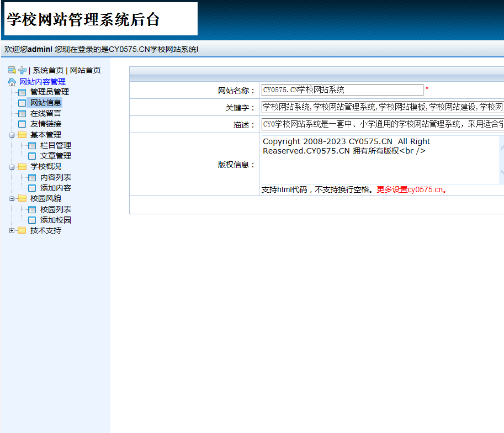
Task: Focus the 关键字 input field
Action: 383,107
